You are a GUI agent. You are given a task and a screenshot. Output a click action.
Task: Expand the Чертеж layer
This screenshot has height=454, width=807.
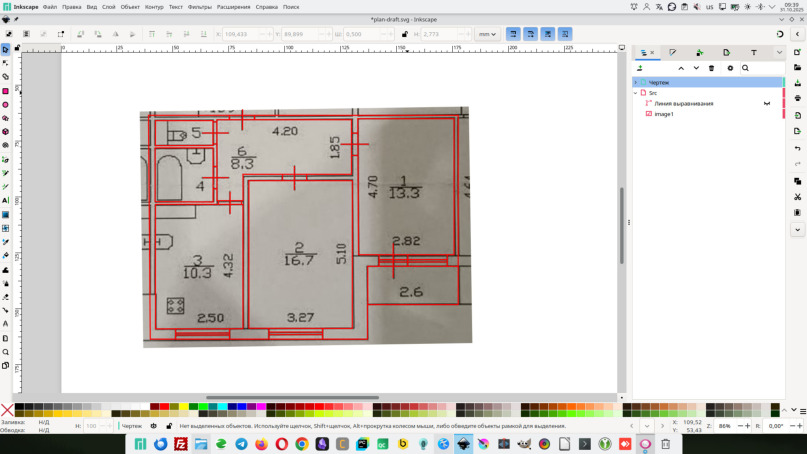[636, 83]
